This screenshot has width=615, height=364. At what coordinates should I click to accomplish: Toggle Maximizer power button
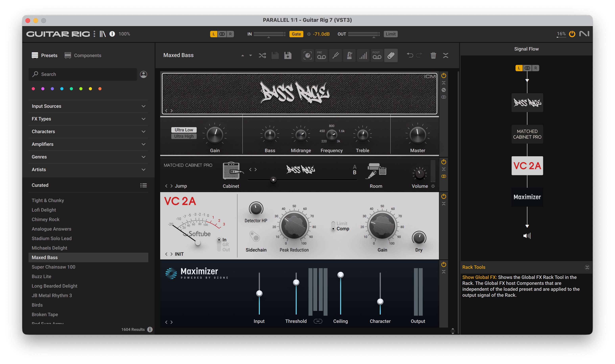click(x=444, y=264)
